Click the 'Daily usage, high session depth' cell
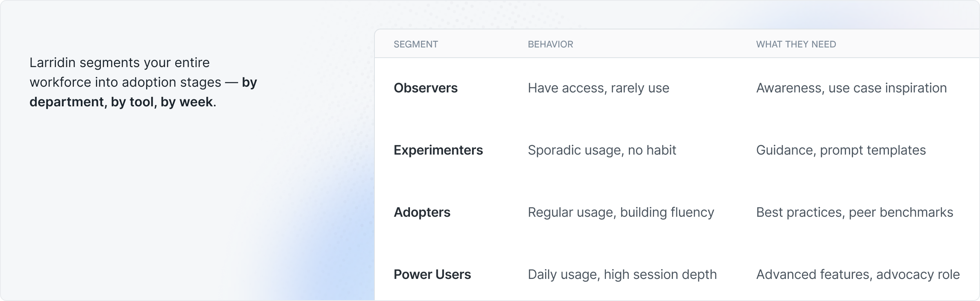Image resolution: width=980 pixels, height=301 pixels. click(622, 274)
